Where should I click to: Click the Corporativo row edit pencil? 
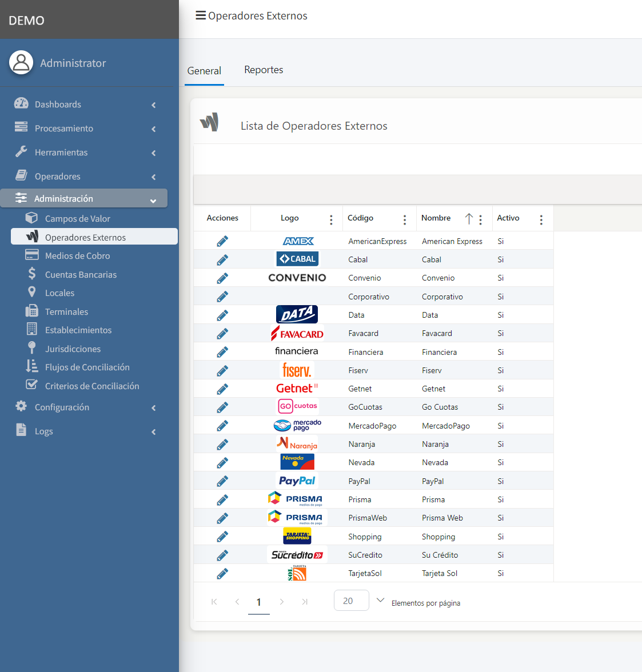(x=222, y=297)
